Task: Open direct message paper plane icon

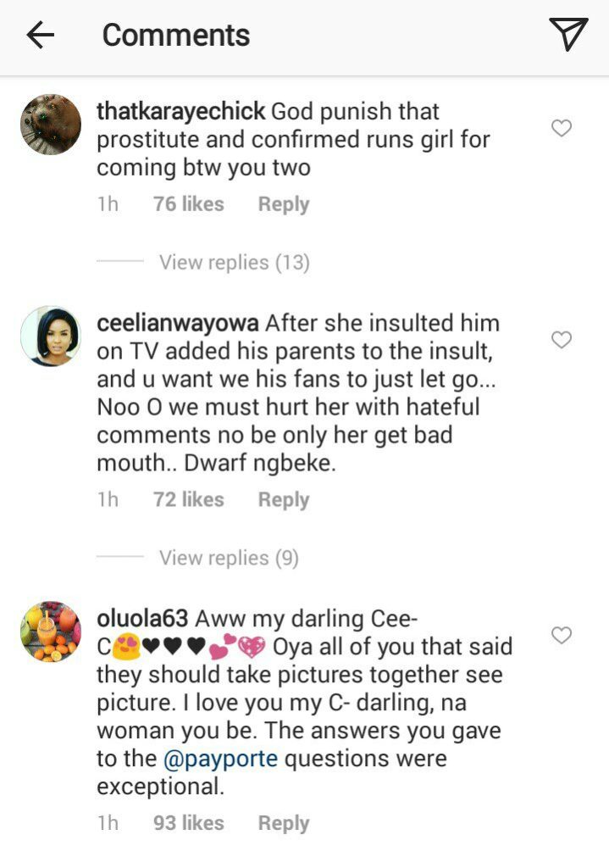Action: pyautogui.click(x=567, y=34)
